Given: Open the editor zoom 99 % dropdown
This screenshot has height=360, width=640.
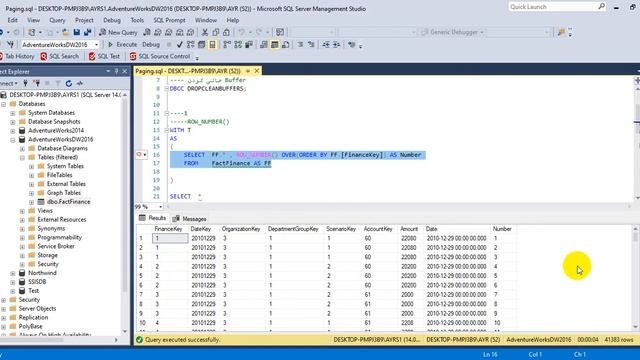Looking at the screenshot, I should pyautogui.click(x=160, y=207).
